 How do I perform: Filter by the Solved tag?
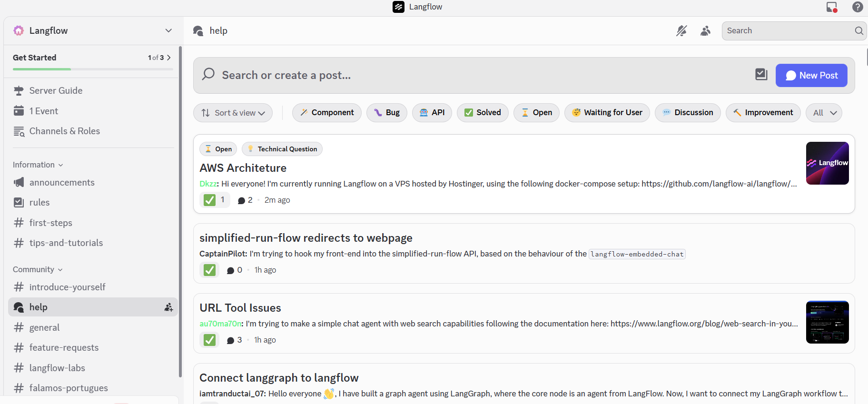tap(483, 113)
